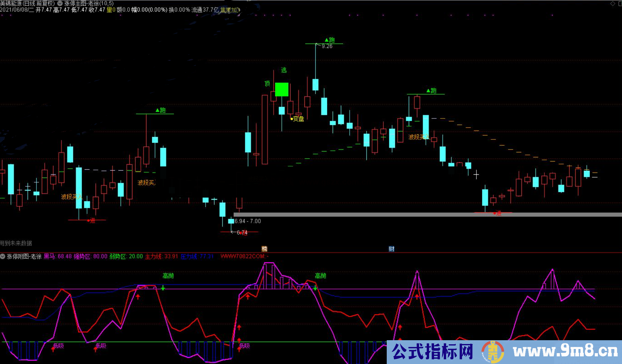Click the 焦炭加 sector link

pos(230,10)
